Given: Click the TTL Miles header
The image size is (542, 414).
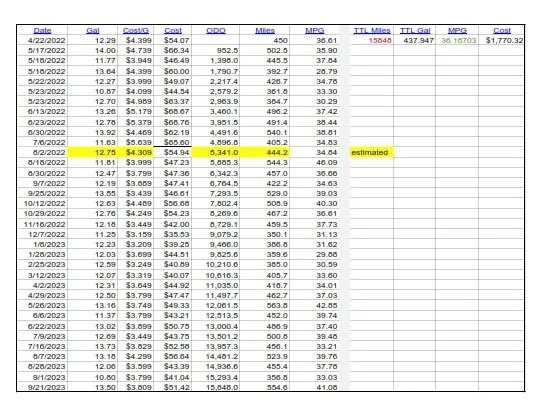Looking at the screenshot, I should coord(372,31).
